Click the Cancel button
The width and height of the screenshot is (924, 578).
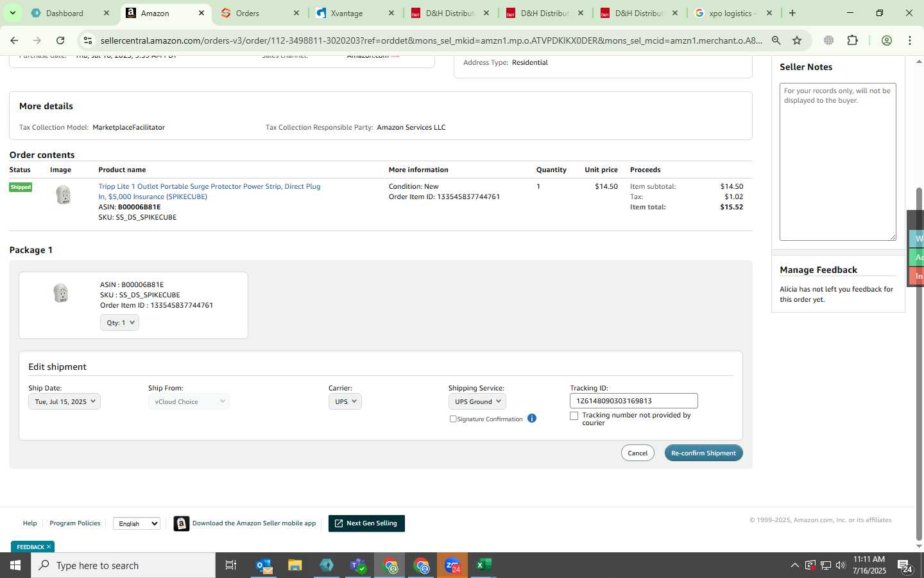(637, 453)
